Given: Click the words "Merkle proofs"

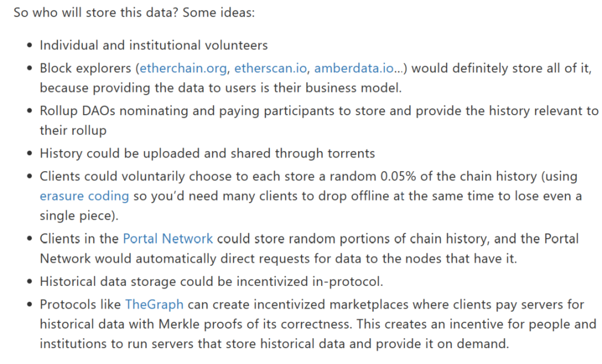Looking at the screenshot, I should pos(201,325).
